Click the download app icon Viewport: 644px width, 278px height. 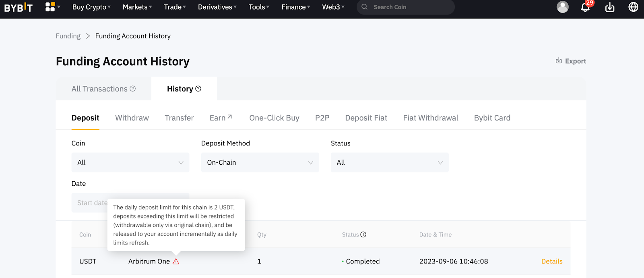click(x=610, y=7)
